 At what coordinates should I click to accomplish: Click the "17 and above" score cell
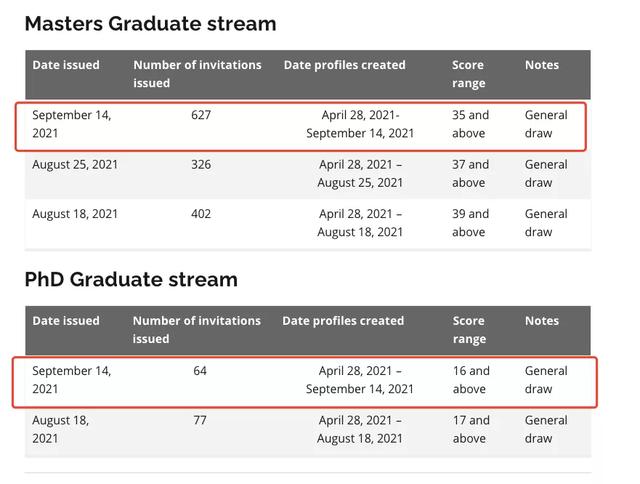[471, 429]
